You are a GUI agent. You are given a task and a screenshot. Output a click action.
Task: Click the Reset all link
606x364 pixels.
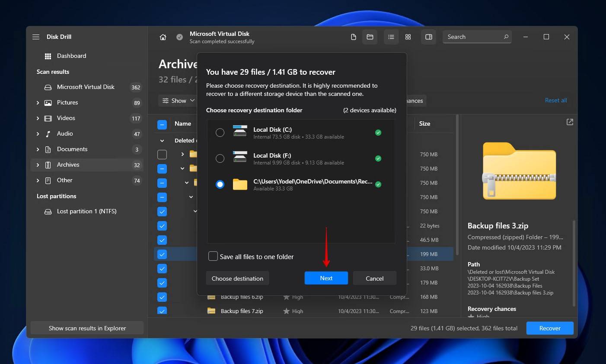click(x=555, y=100)
